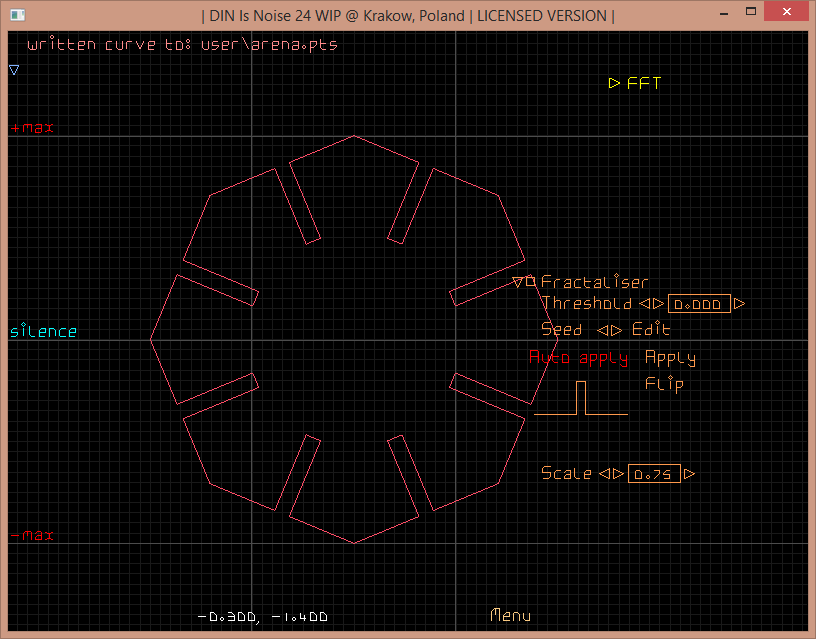The height and width of the screenshot is (639, 816).
Task: Click Apply in Fractaliser panel
Action: [670, 358]
